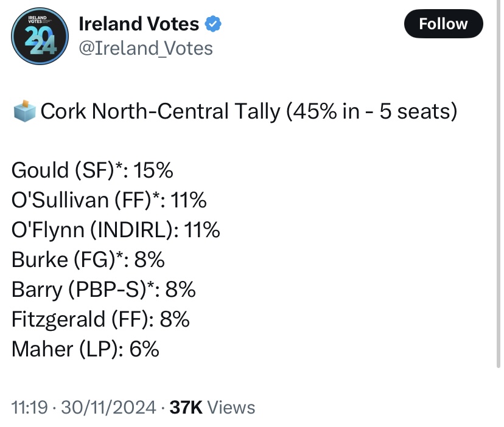Viewport: 504px width, 427px height.
Task: View the 37K Views count
Action: [x=212, y=407]
